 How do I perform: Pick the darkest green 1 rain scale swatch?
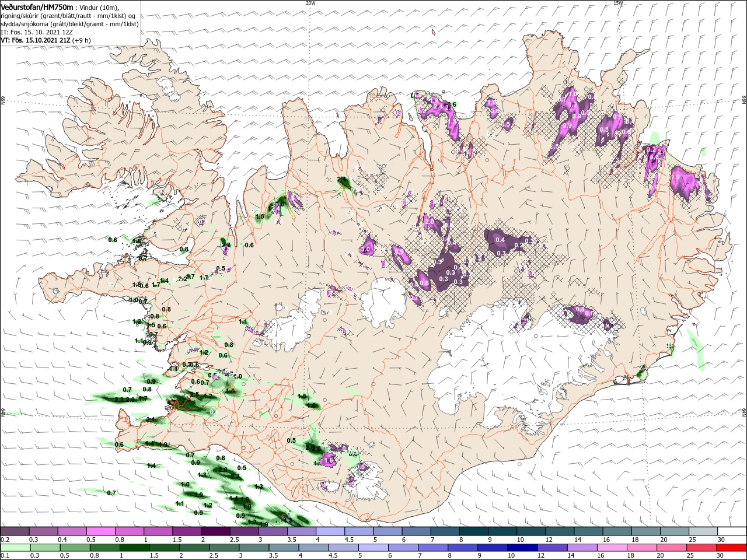[x=134, y=548]
